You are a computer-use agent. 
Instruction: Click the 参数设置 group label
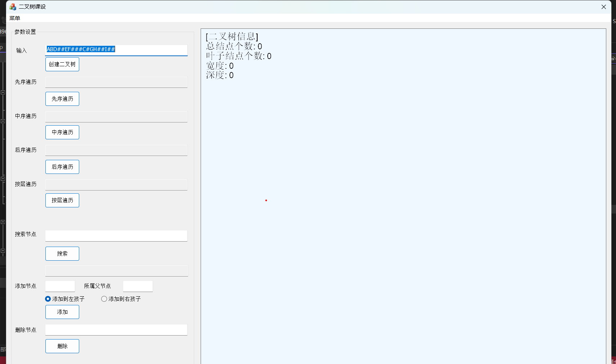[x=25, y=32]
